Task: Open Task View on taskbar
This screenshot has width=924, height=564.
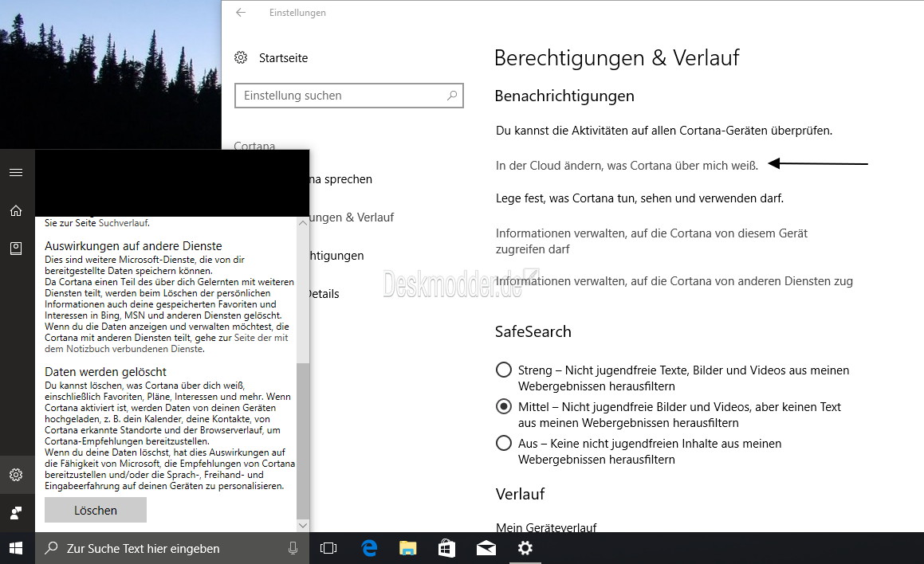Action: (328, 548)
